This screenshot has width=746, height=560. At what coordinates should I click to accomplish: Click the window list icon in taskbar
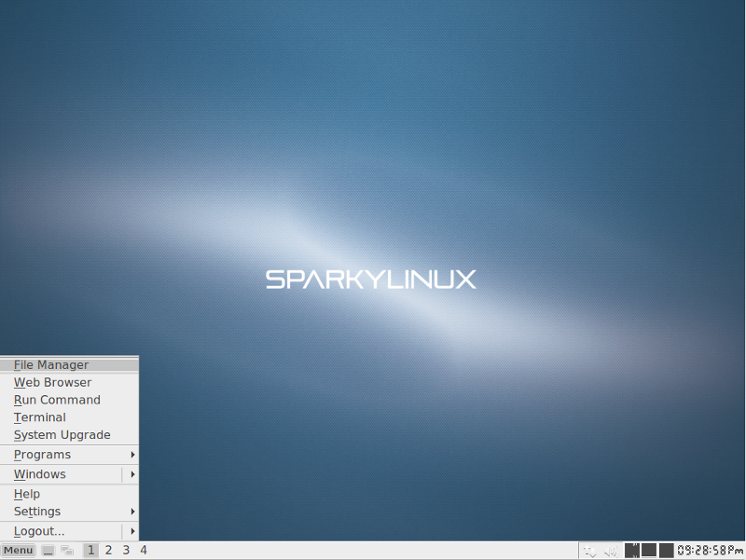67,551
